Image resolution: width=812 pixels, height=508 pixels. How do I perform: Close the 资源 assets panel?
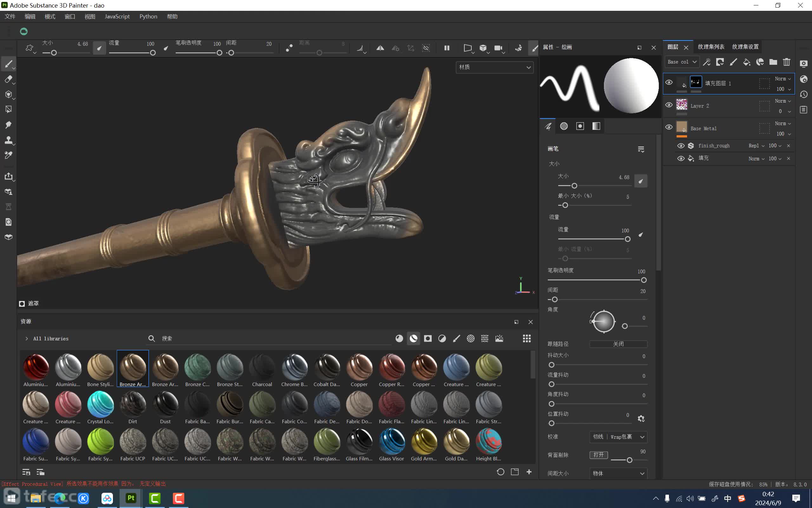[x=530, y=322]
